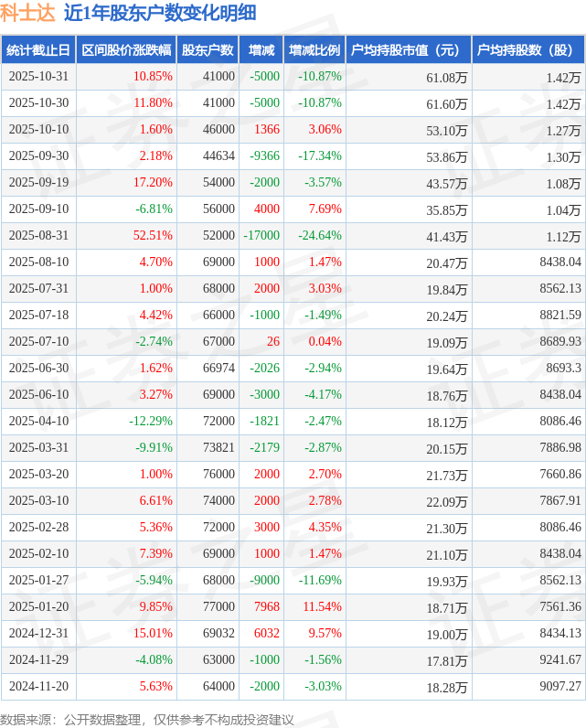The image size is (586, 728).
Task: Click the 科士达 stock name title
Action: coord(27,13)
